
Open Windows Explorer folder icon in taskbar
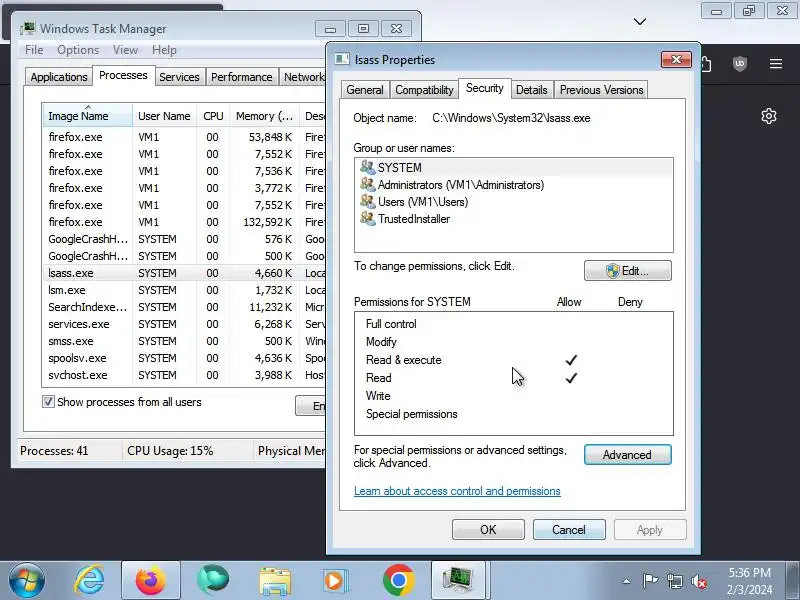275,581
